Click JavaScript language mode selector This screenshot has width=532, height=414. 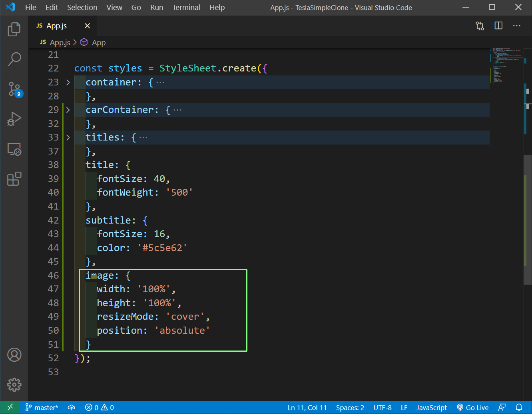[x=432, y=407]
